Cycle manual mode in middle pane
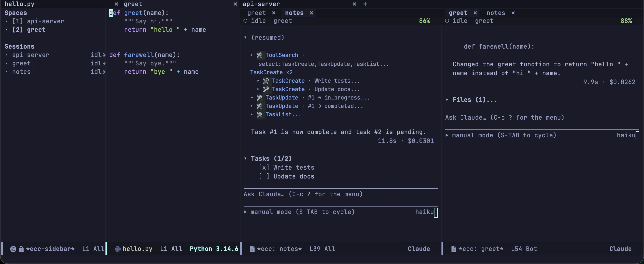The width and height of the screenshot is (644, 264). tap(303, 212)
